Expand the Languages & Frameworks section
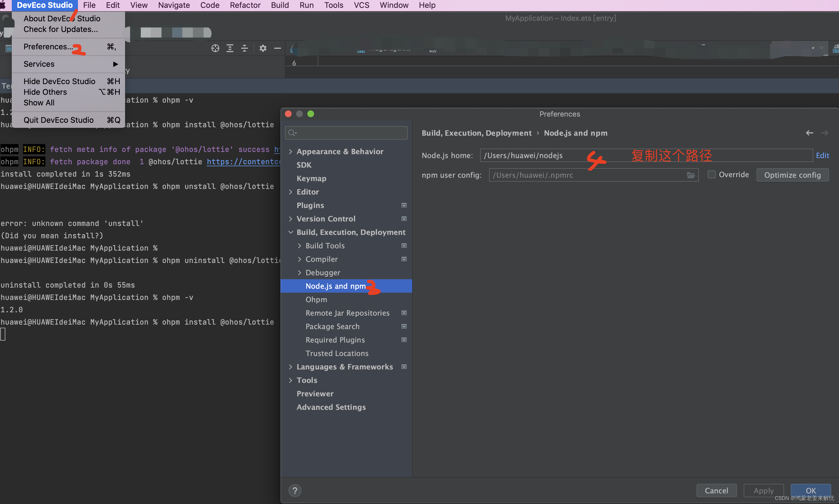The height and width of the screenshot is (504, 839). [x=291, y=367]
